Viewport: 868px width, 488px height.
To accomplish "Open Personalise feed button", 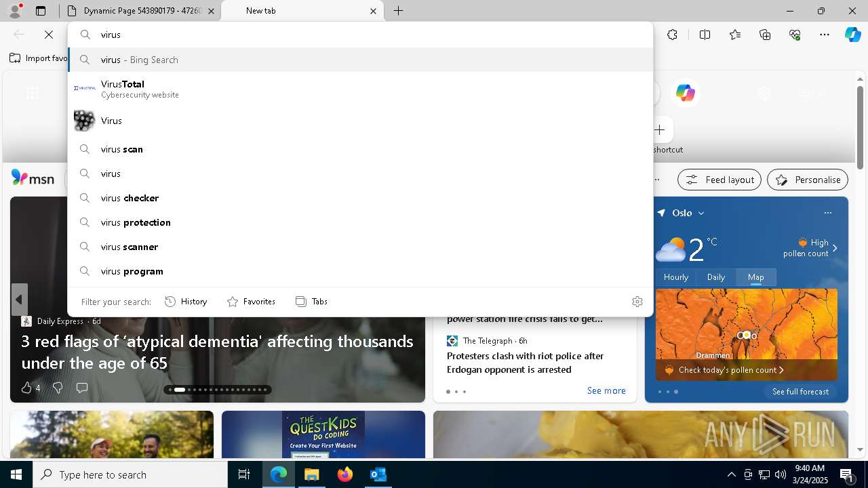I will (x=807, y=180).
